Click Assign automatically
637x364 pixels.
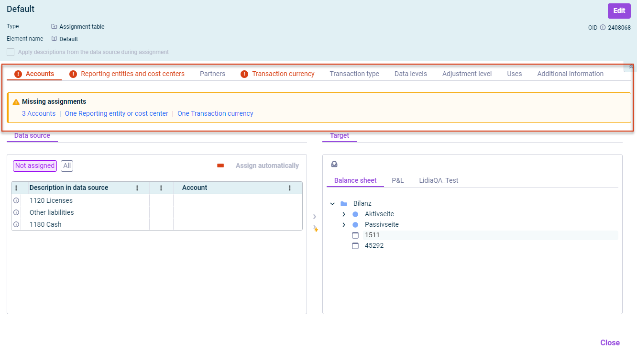click(267, 165)
